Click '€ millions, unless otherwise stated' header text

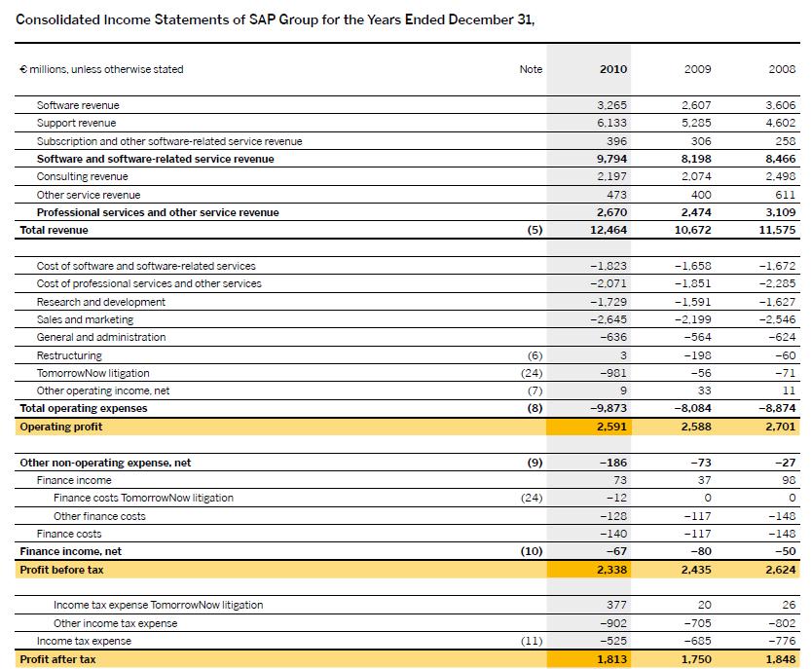coord(101,69)
